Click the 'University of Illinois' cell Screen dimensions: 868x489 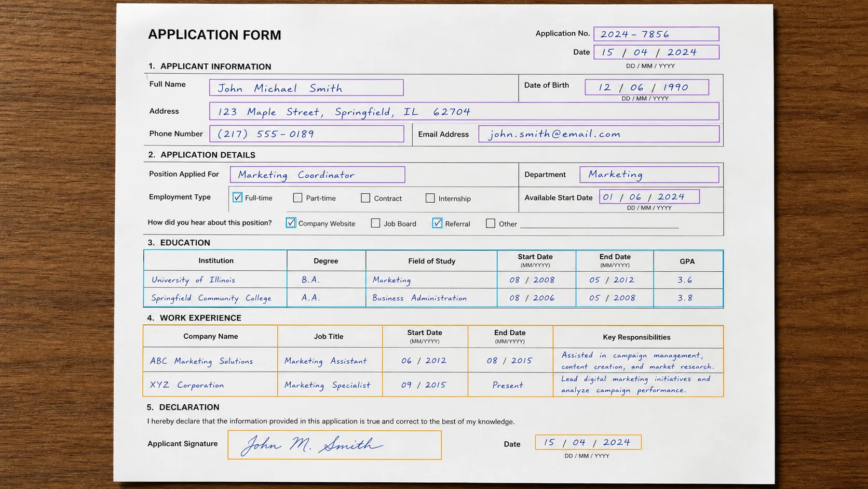(x=215, y=280)
